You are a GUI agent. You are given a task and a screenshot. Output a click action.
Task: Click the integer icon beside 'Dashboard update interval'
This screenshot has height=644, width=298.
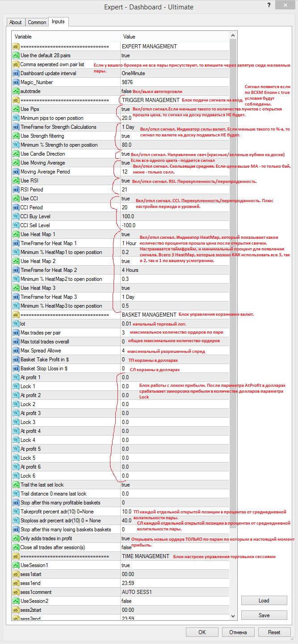(16, 73)
